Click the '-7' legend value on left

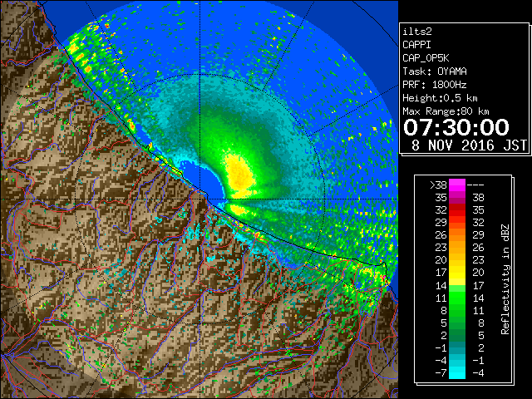(441, 372)
